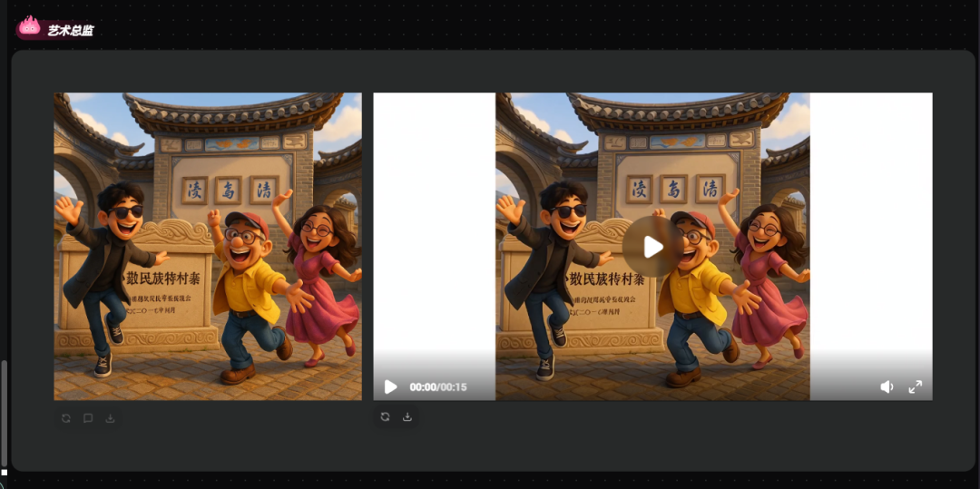
Task: Click small play button in control bar
Action: [390, 386]
